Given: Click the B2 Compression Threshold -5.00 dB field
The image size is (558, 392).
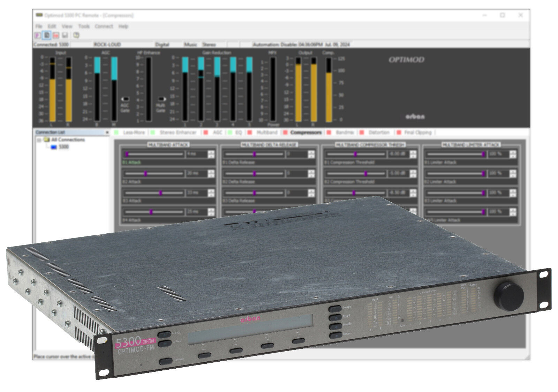Looking at the screenshot, I should click(398, 174).
